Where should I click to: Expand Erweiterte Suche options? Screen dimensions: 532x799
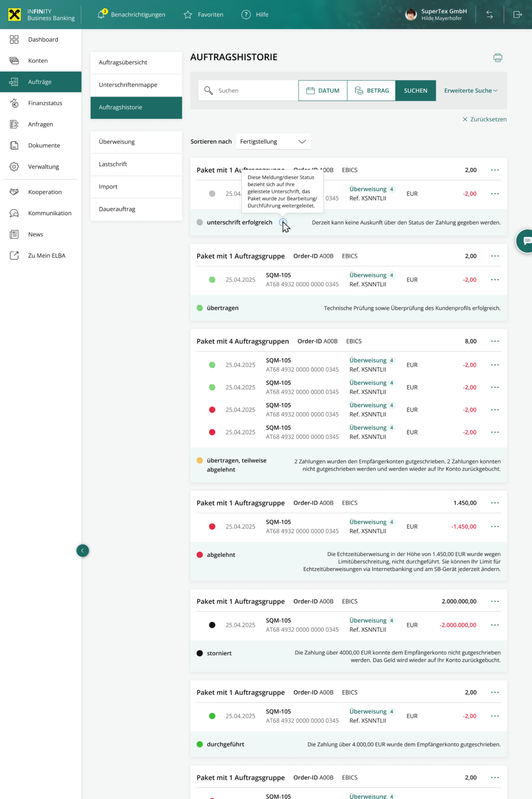click(470, 90)
